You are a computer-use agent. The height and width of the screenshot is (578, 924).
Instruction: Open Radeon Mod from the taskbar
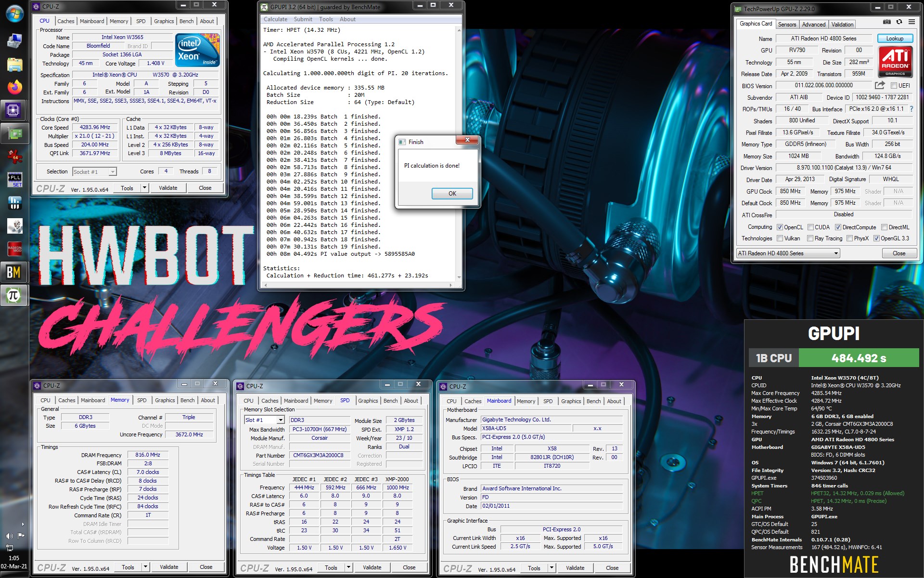(x=14, y=249)
